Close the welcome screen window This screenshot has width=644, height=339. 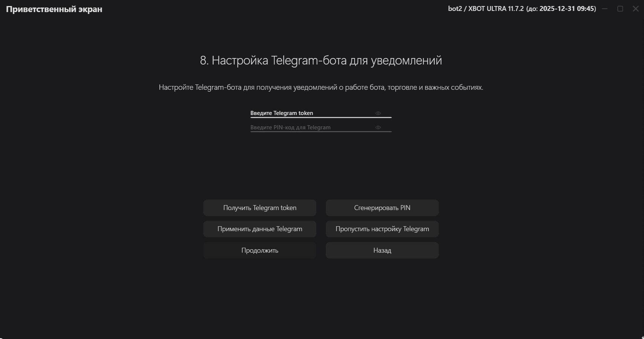pyautogui.click(x=636, y=9)
